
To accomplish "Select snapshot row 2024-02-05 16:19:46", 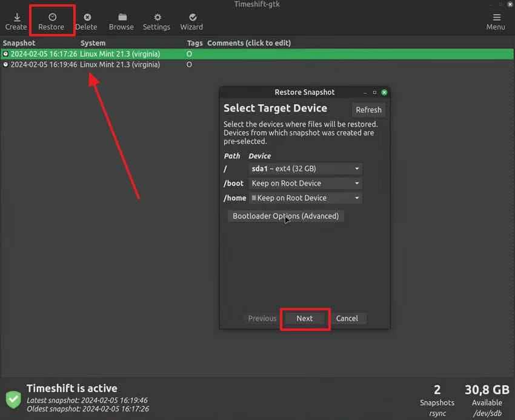I will 257,64.
